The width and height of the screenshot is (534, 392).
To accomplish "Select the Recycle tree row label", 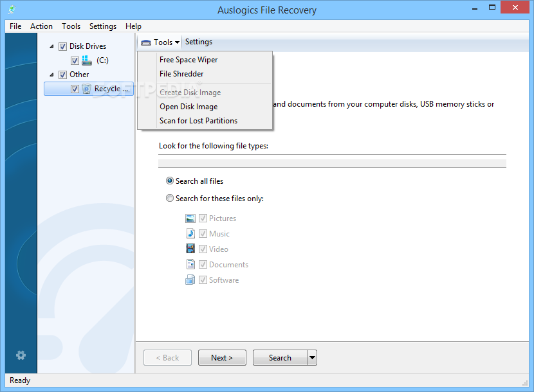I will coord(111,89).
